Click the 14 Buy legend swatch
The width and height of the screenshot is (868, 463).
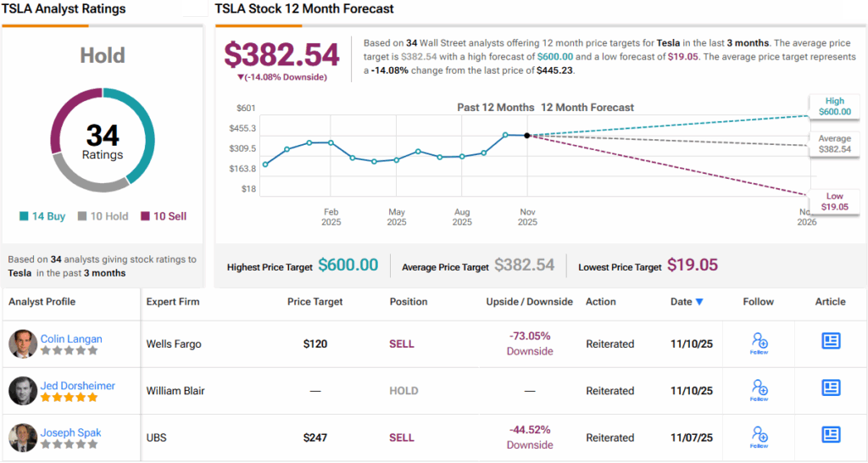click(x=25, y=216)
